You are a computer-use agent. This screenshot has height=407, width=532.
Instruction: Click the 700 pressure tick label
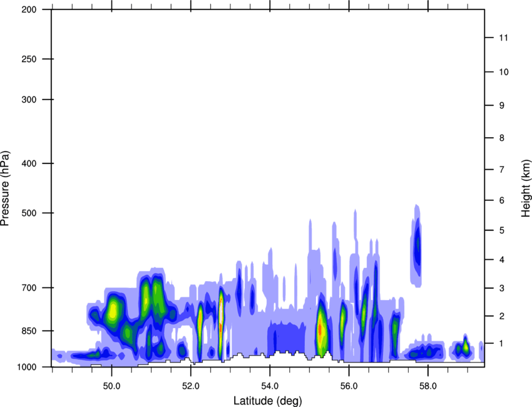29,287
